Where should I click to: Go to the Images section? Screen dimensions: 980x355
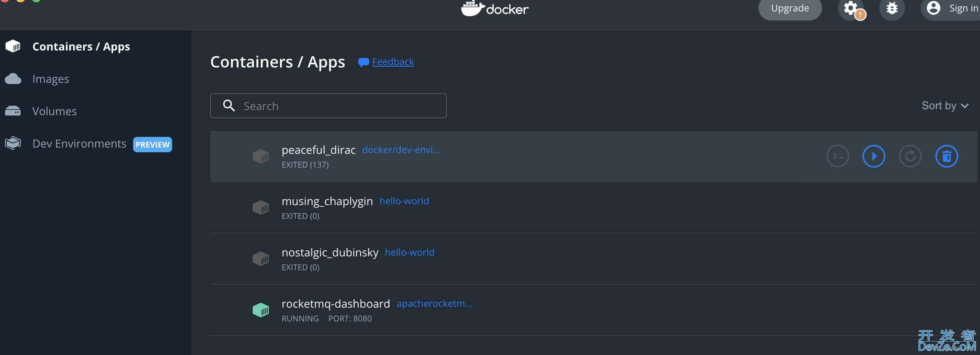(51, 79)
